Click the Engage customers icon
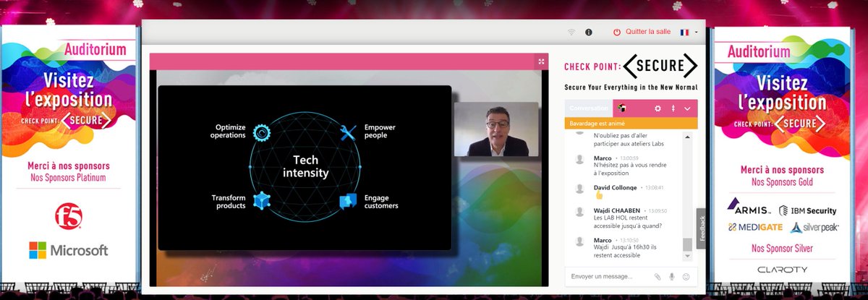This screenshot has height=300, width=868. point(349,202)
